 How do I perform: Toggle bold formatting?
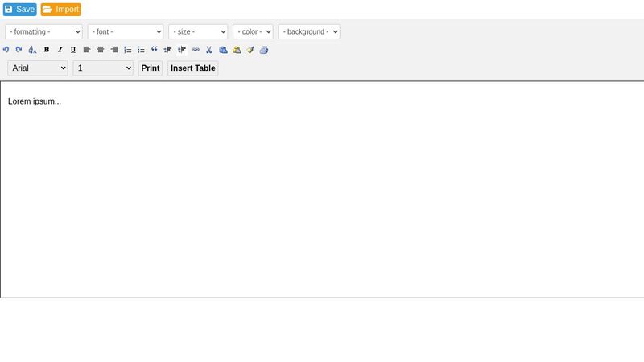(x=47, y=50)
